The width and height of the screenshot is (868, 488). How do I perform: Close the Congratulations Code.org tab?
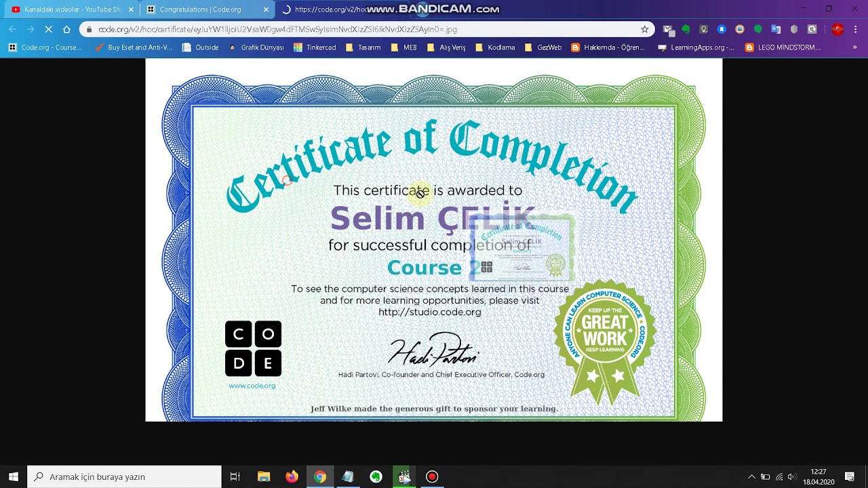pyautogui.click(x=266, y=9)
